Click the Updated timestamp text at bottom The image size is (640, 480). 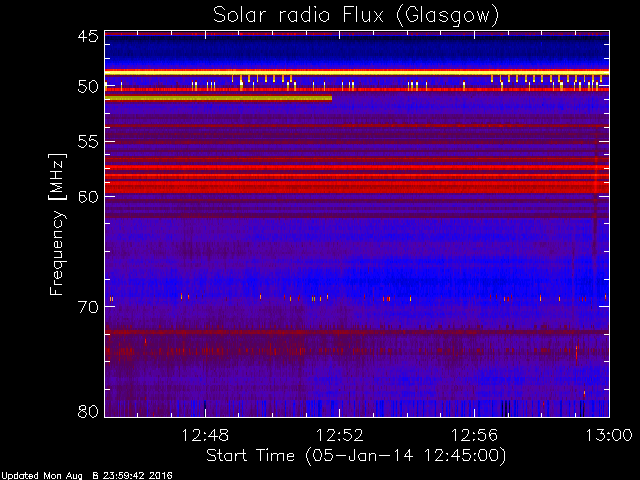click(87, 476)
